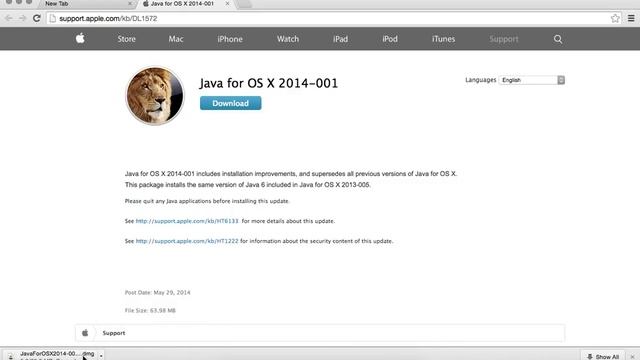Click the Languages label
The height and width of the screenshot is (360, 640).
click(x=480, y=80)
